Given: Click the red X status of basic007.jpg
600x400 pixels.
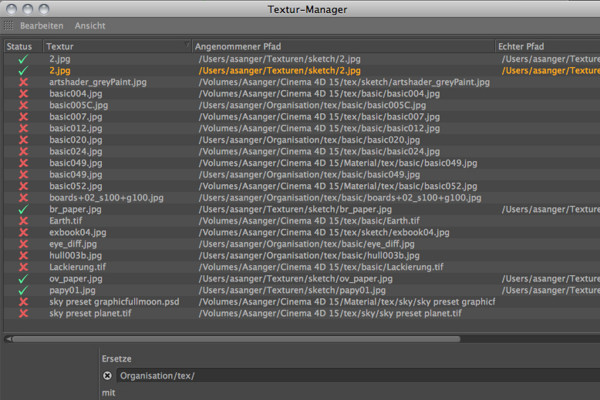Looking at the screenshot, I should coord(23,117).
